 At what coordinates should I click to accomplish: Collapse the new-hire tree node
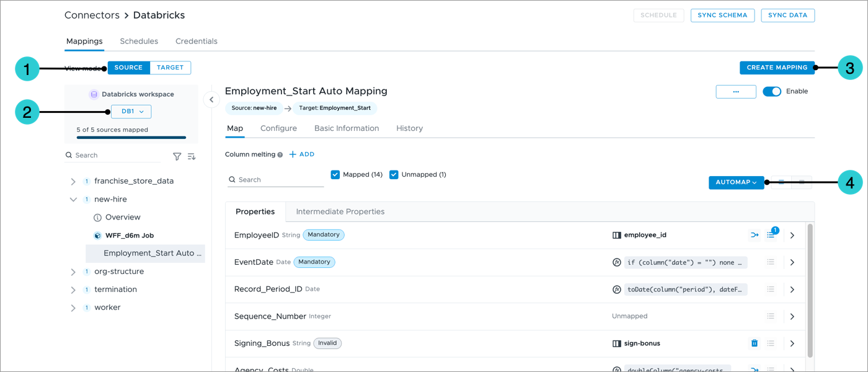tap(73, 200)
